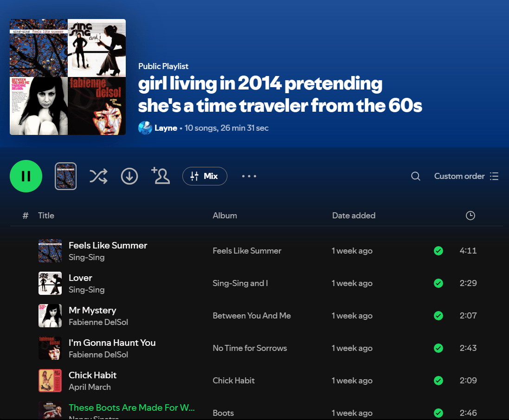Open Sing-Sing artist under Lover
The image size is (509, 420).
pyautogui.click(x=87, y=290)
